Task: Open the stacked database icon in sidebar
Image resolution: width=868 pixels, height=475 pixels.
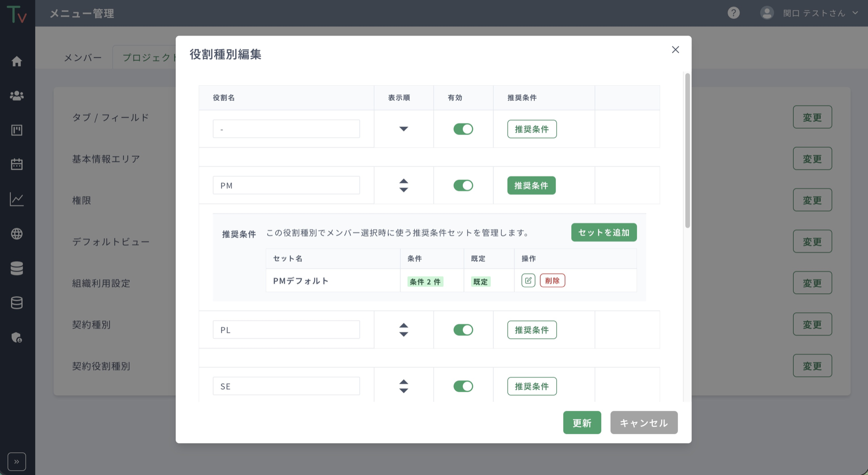Action: [17, 268]
